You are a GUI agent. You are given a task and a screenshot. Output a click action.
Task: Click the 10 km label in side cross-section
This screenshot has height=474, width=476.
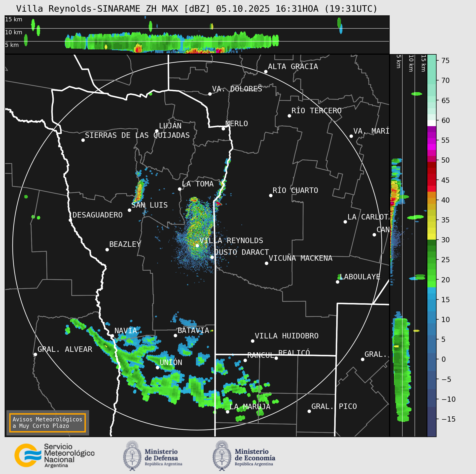[411, 63]
